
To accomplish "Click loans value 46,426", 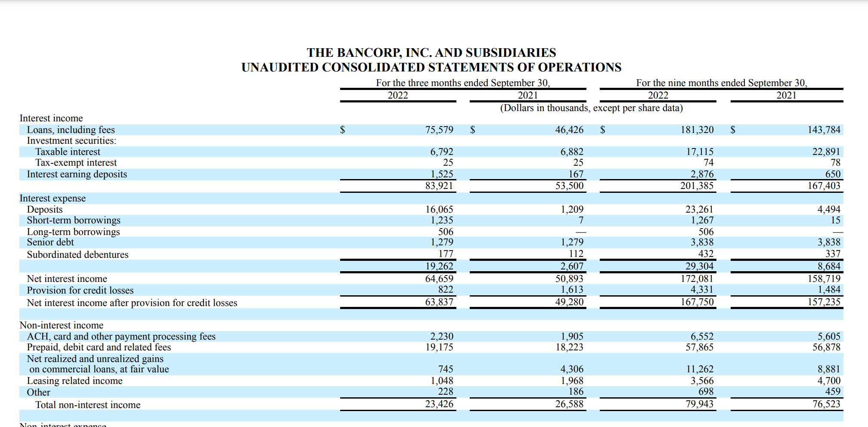I will (569, 130).
